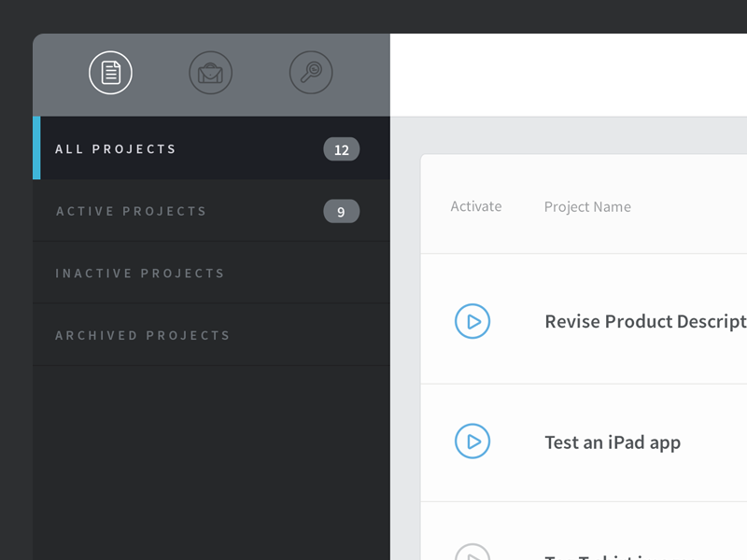Click the grayed play icon on the bottom project
This screenshot has height=560, width=747.
pos(472,553)
